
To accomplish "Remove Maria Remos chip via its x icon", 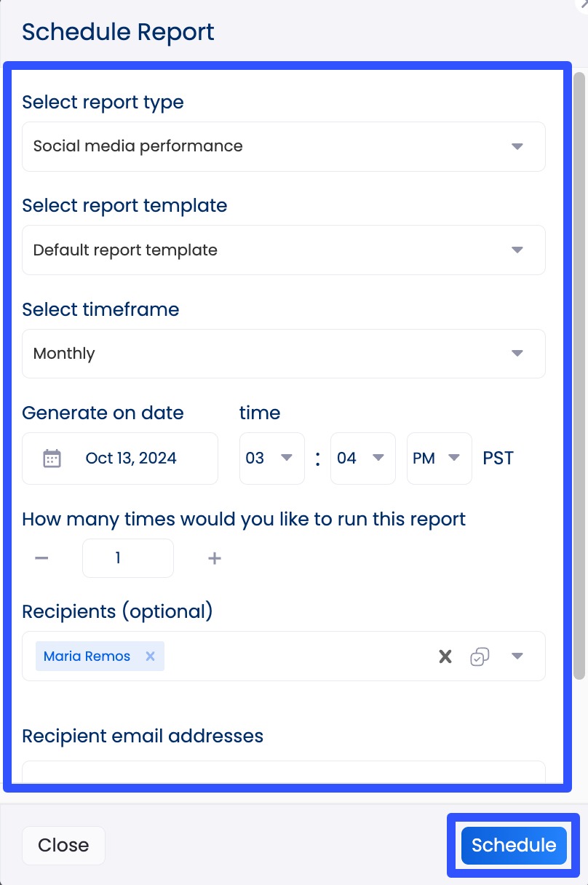I will click(150, 656).
